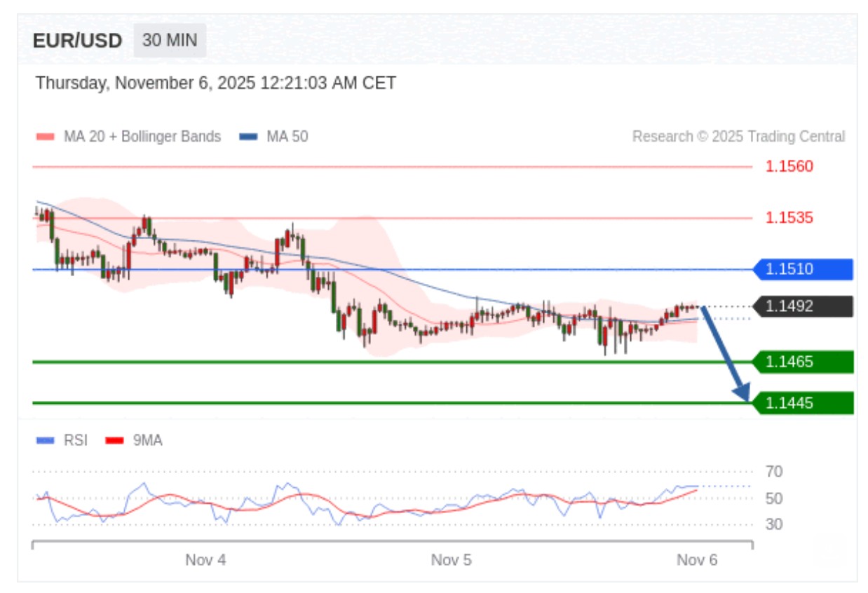This screenshot has height=593, width=868.
Task: Click the EUR/USD pair title
Action: click(77, 41)
